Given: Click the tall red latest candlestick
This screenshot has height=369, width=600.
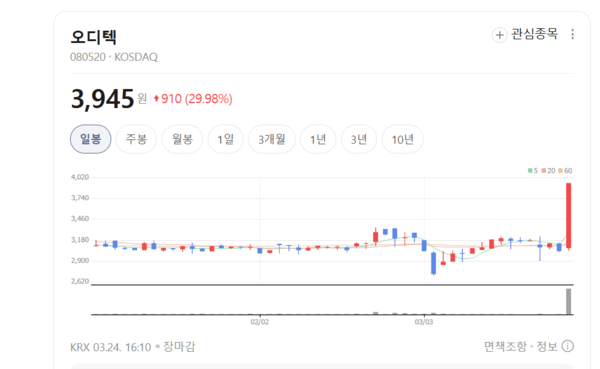Looking at the screenshot, I should point(569,216).
